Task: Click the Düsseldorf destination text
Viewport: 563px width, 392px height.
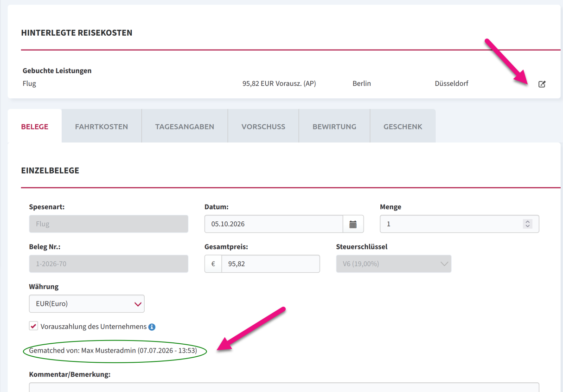Action: (451, 84)
